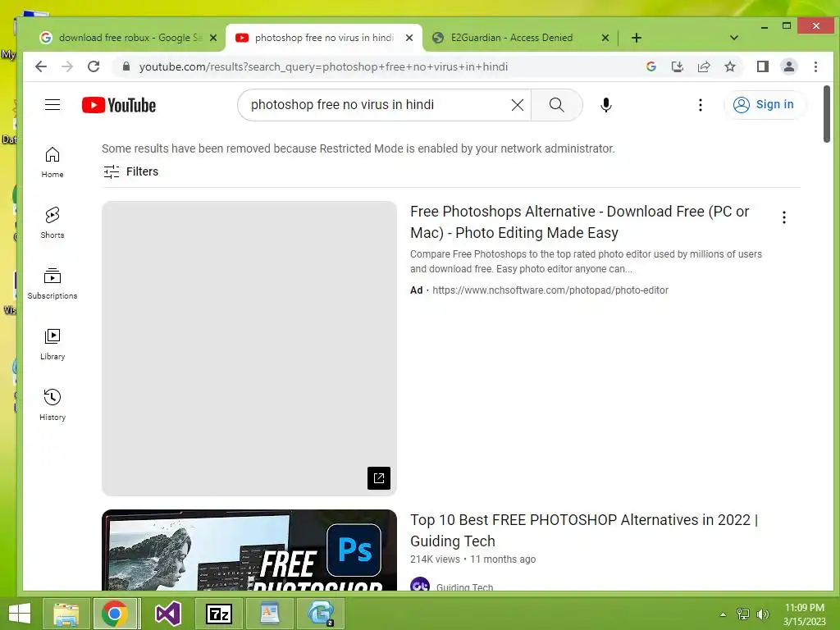Toggle the Chrome side panel
840x630 pixels.
tap(763, 66)
